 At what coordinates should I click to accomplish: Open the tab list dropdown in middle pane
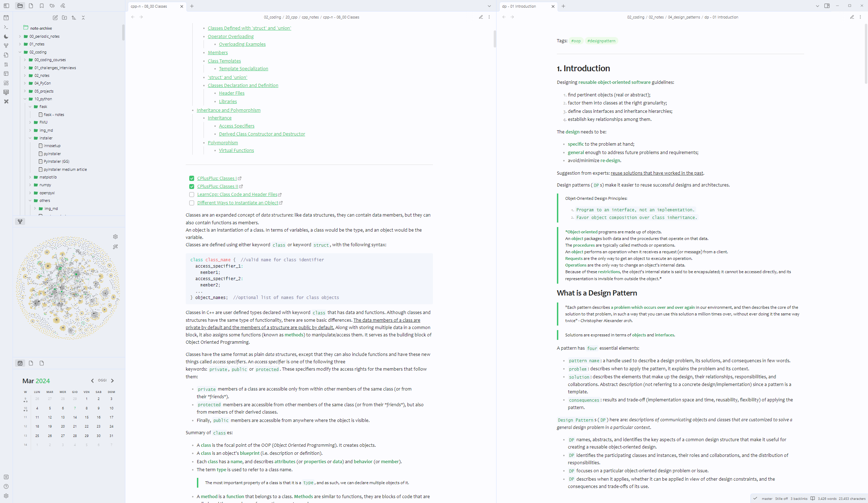click(489, 6)
